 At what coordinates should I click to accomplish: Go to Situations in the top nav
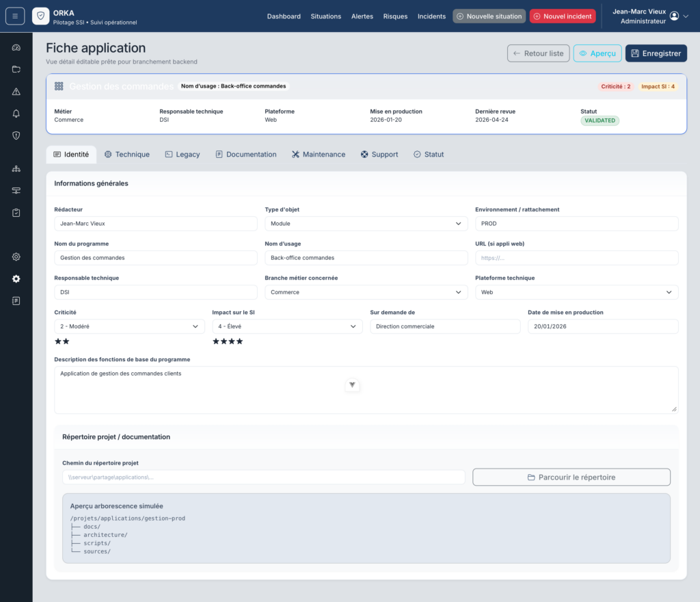(326, 16)
